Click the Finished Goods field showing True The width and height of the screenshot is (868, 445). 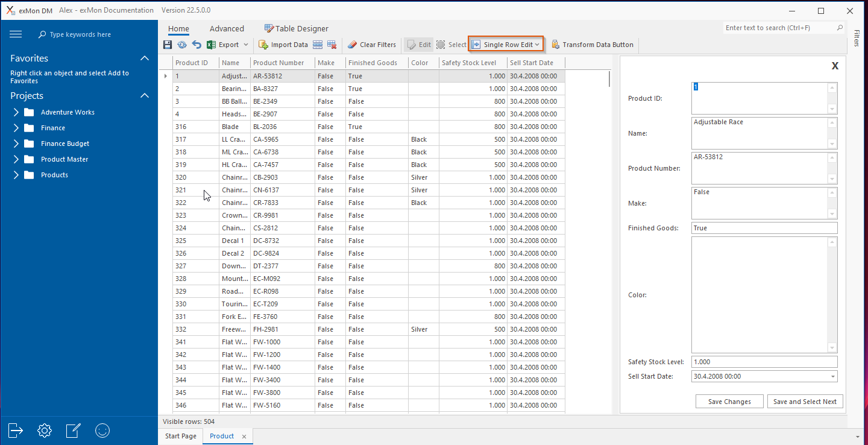tap(764, 228)
